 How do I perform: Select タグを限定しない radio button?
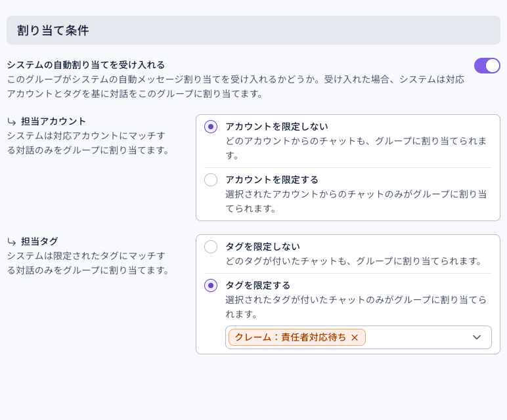(x=211, y=247)
